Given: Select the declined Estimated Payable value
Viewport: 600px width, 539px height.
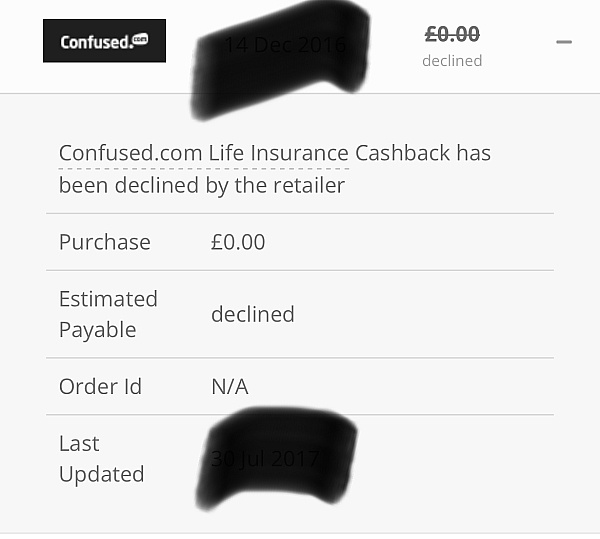Looking at the screenshot, I should [x=253, y=314].
